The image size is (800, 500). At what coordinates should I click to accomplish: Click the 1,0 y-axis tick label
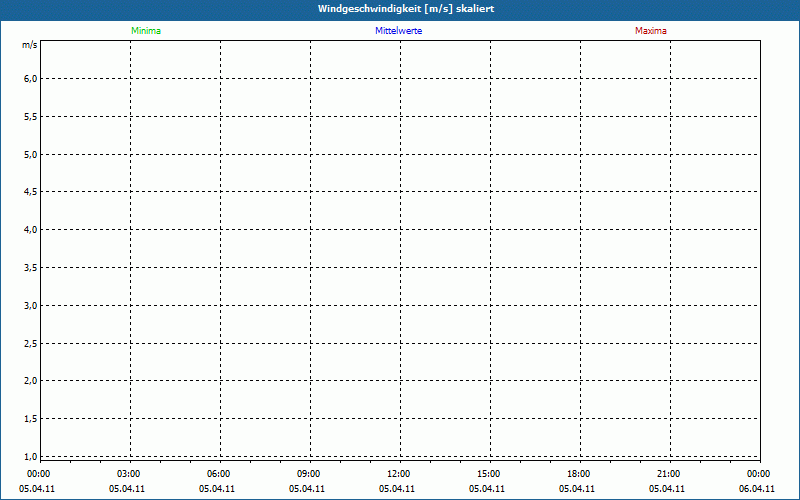point(30,456)
